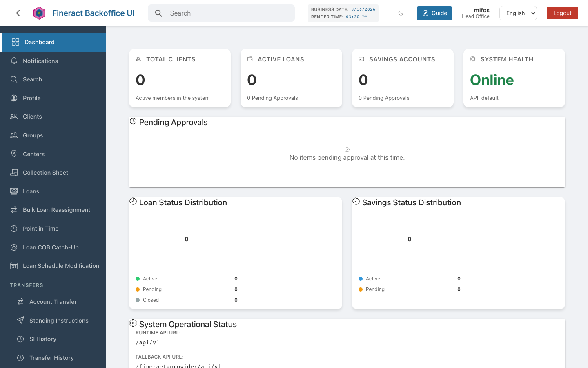Click the /api/v1 runtime URL text
Image resolution: width=588 pixels, height=368 pixels.
tap(147, 343)
